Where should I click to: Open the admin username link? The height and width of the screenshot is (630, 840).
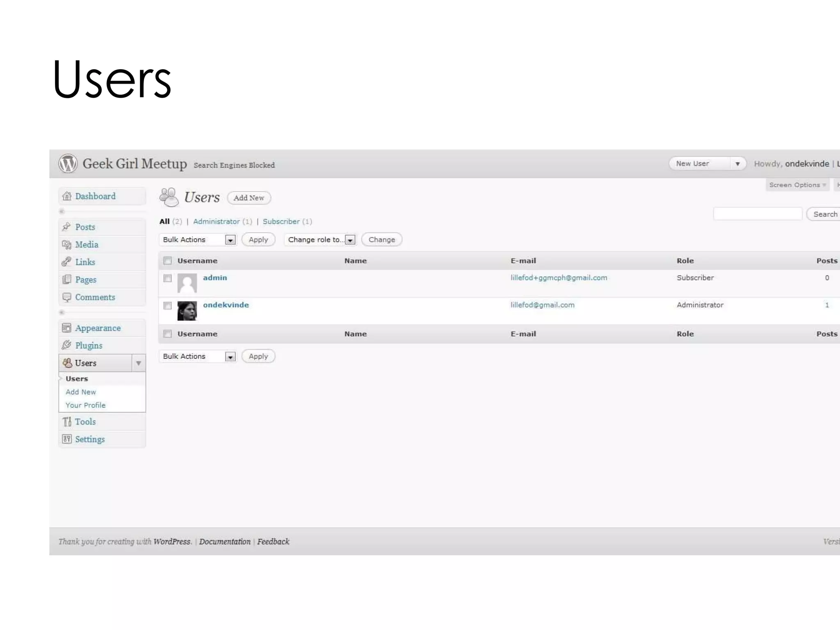215,278
